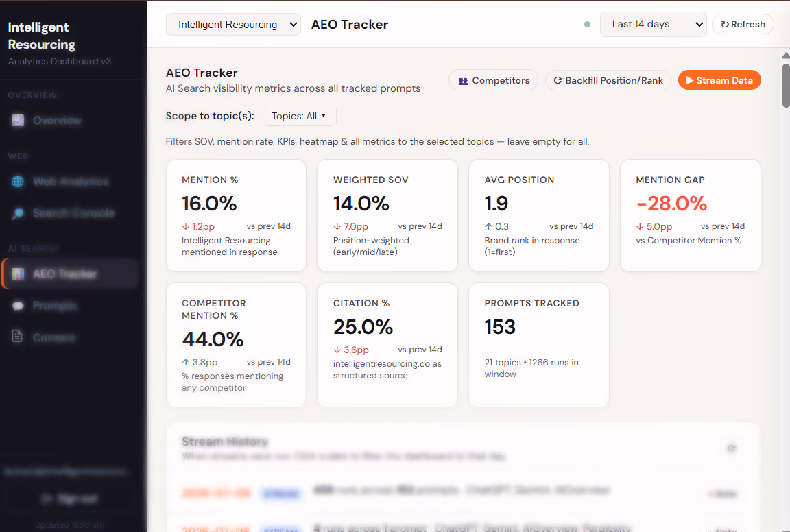Click the Competitors people icon

click(463, 81)
